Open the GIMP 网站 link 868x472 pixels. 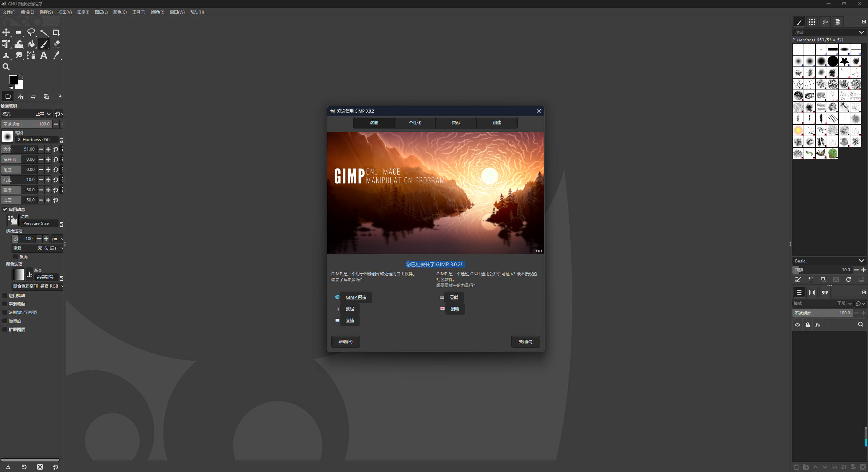356,297
